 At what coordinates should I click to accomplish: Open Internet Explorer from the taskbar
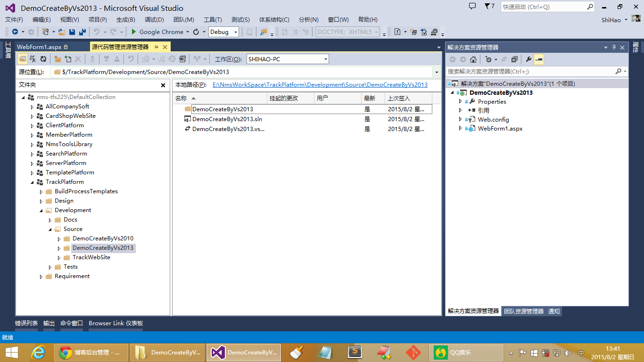coord(38,352)
